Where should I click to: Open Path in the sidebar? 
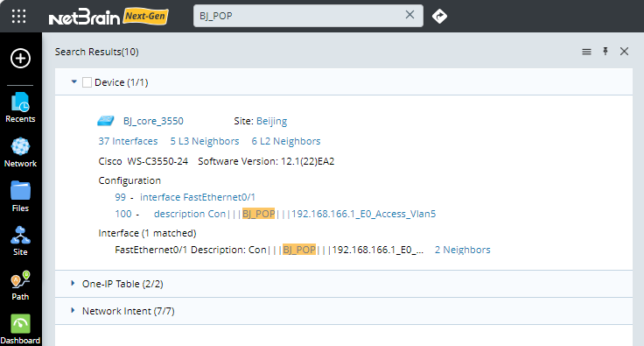pyautogui.click(x=20, y=286)
